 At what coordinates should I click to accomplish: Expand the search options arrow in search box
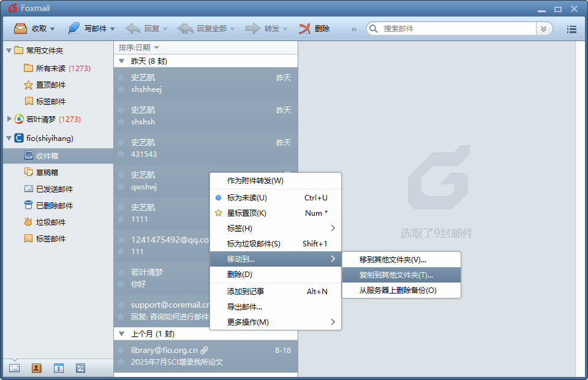click(x=543, y=29)
